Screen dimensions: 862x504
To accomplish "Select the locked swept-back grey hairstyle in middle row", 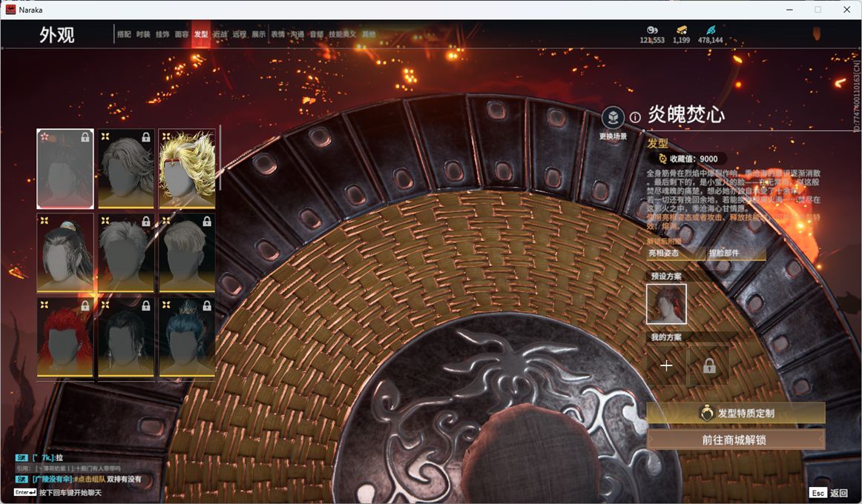I will pos(126,253).
